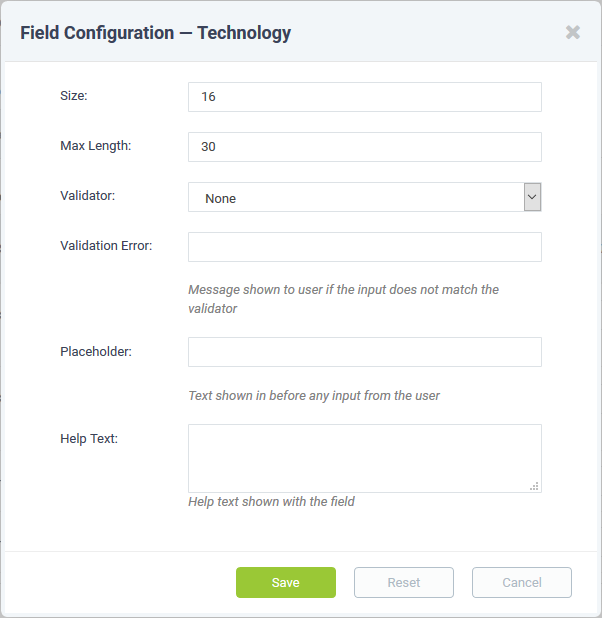Select the Placeholder input box
602x618 pixels.
(365, 352)
